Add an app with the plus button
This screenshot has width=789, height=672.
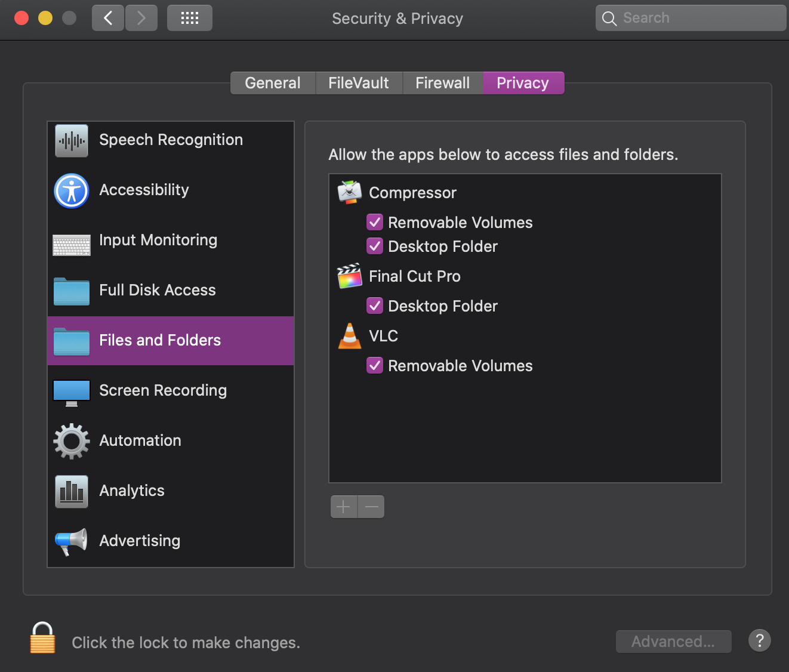pos(344,507)
